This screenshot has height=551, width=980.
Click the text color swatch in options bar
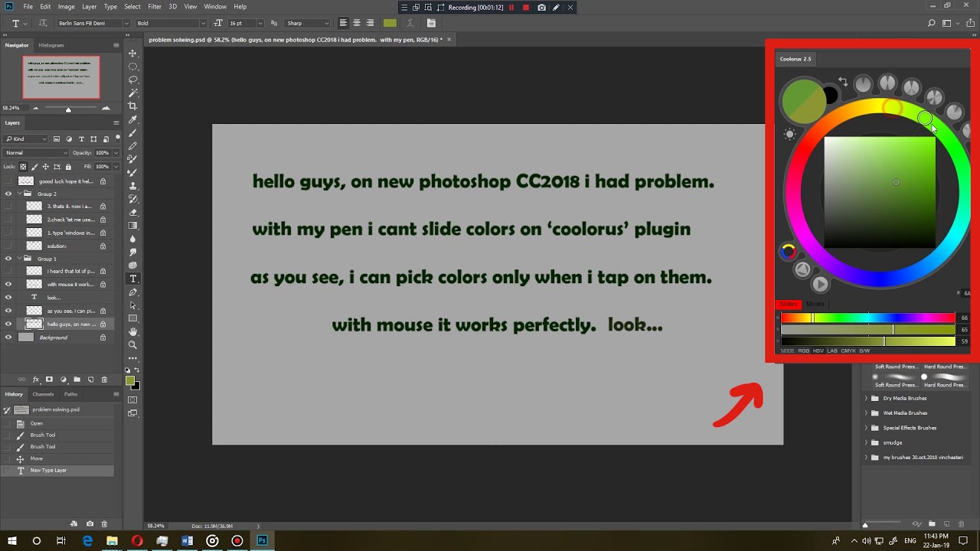tap(390, 23)
